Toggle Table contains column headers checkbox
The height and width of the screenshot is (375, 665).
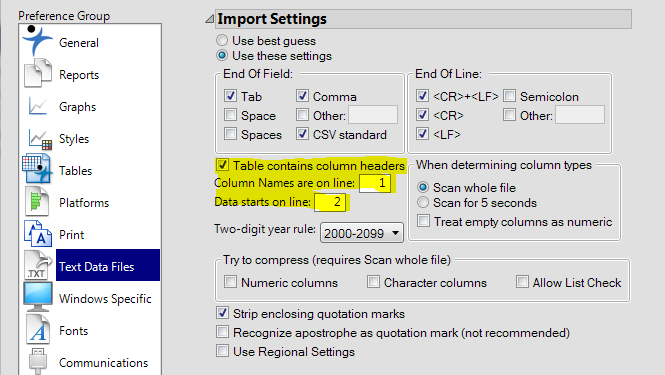coord(222,165)
